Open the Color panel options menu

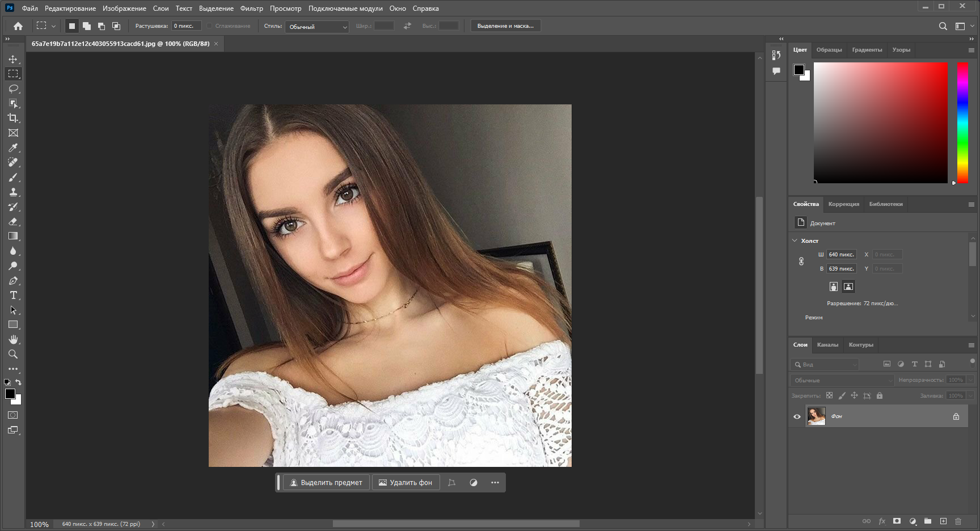click(x=971, y=50)
